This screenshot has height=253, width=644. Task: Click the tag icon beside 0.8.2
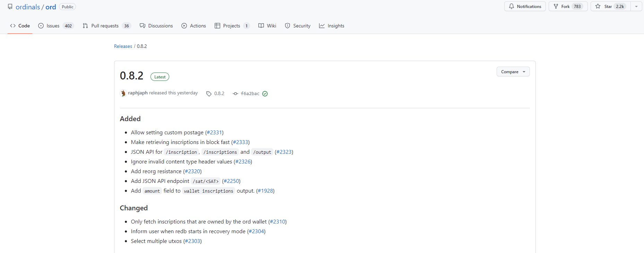209,94
